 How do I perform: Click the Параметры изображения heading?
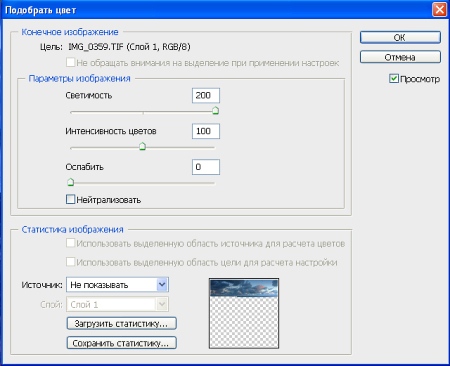point(79,79)
